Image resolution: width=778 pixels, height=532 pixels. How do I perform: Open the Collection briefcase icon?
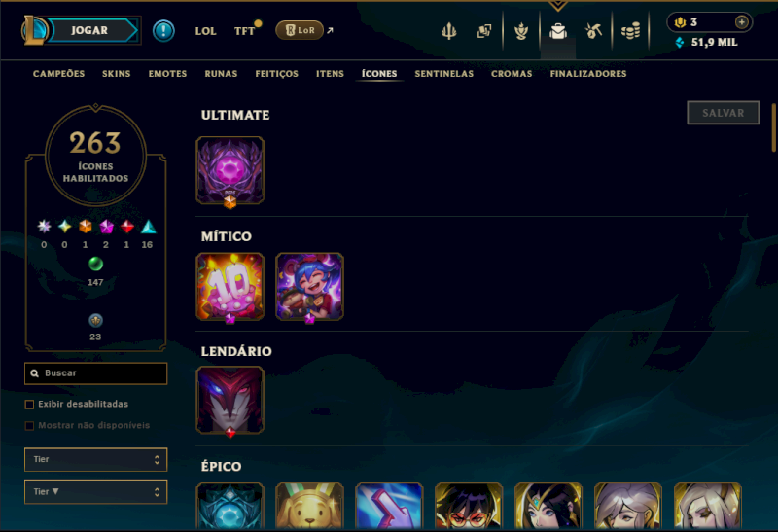pos(557,31)
